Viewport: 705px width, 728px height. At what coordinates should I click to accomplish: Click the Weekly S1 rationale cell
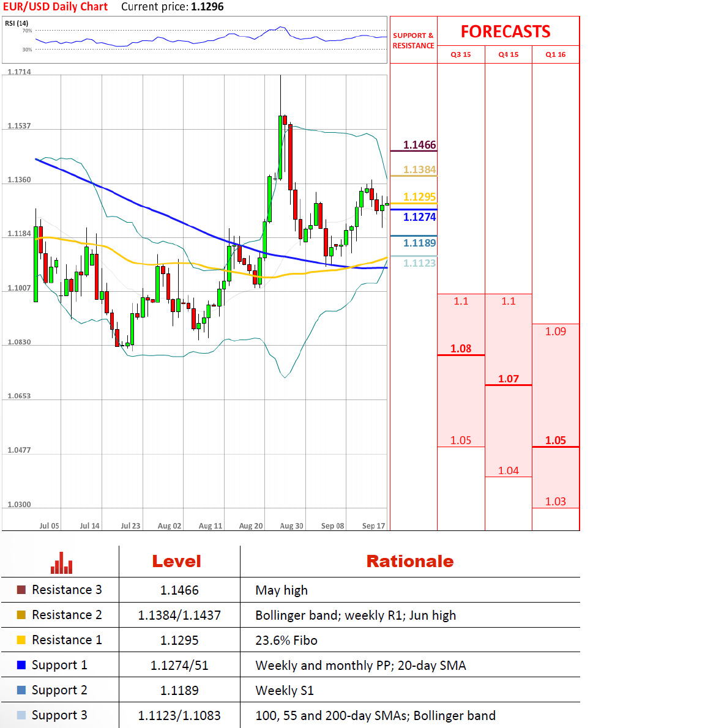284,691
